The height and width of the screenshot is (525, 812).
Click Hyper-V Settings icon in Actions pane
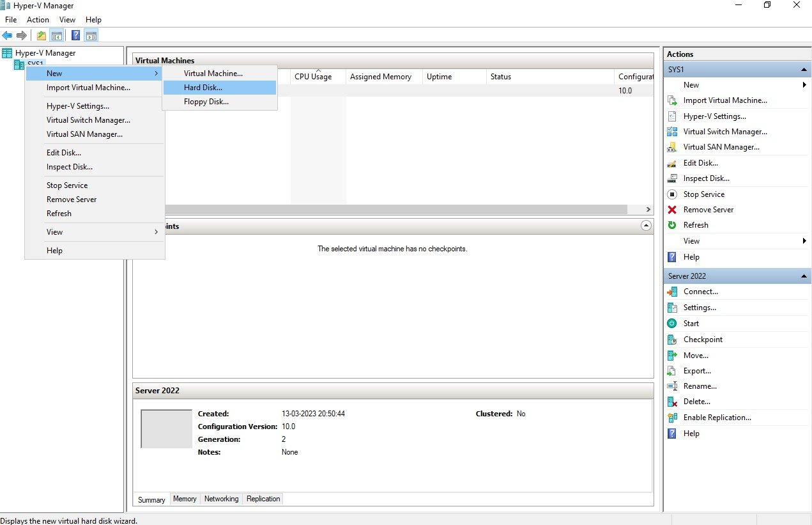[x=672, y=116]
